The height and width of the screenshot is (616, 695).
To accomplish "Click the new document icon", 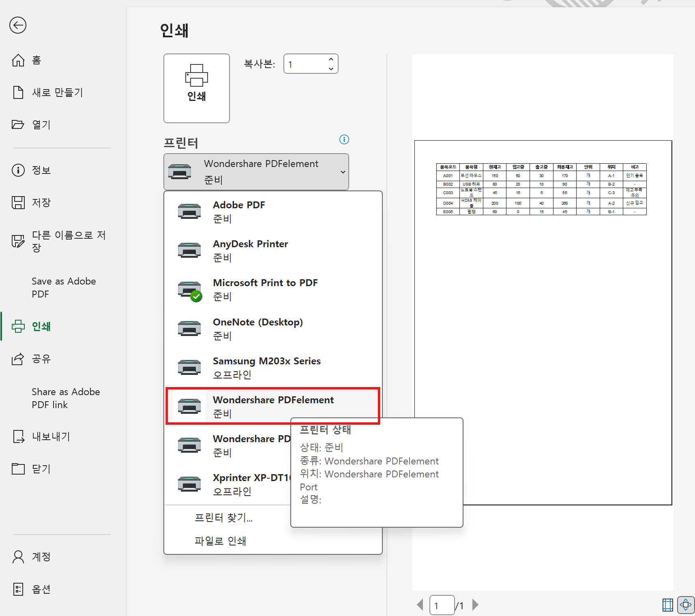I will coord(18,92).
